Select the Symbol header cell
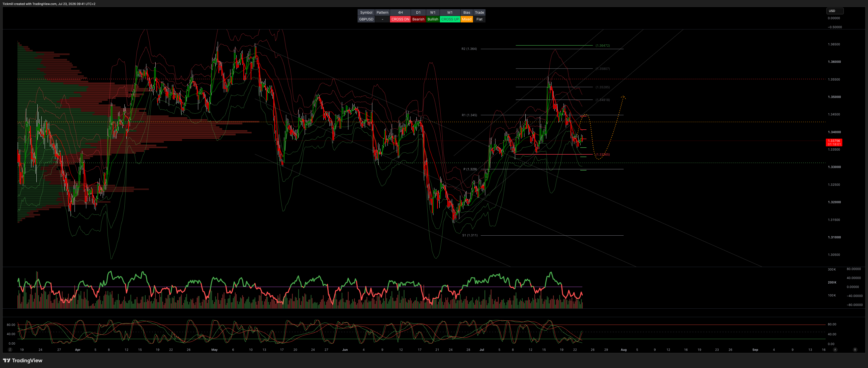Image resolution: width=868 pixels, height=368 pixels. 366,12
